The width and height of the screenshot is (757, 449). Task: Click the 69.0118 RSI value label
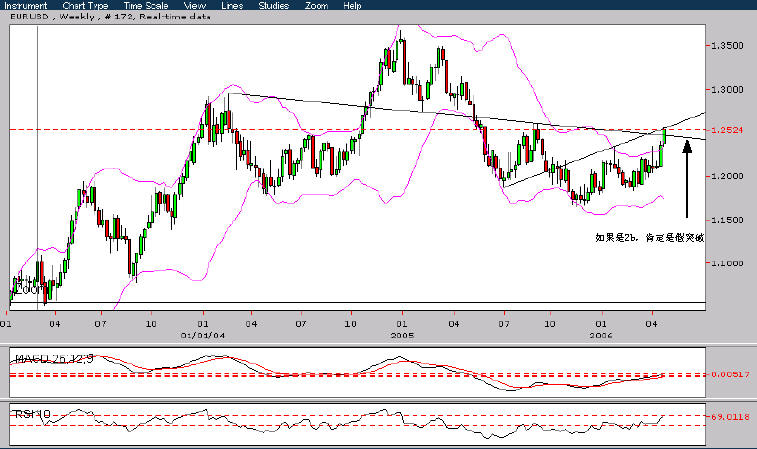click(x=729, y=416)
